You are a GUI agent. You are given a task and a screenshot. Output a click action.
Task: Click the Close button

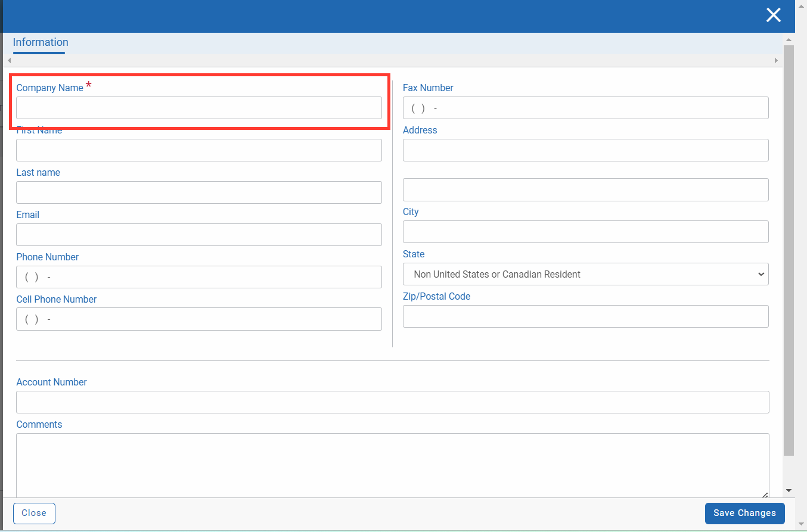(x=33, y=513)
